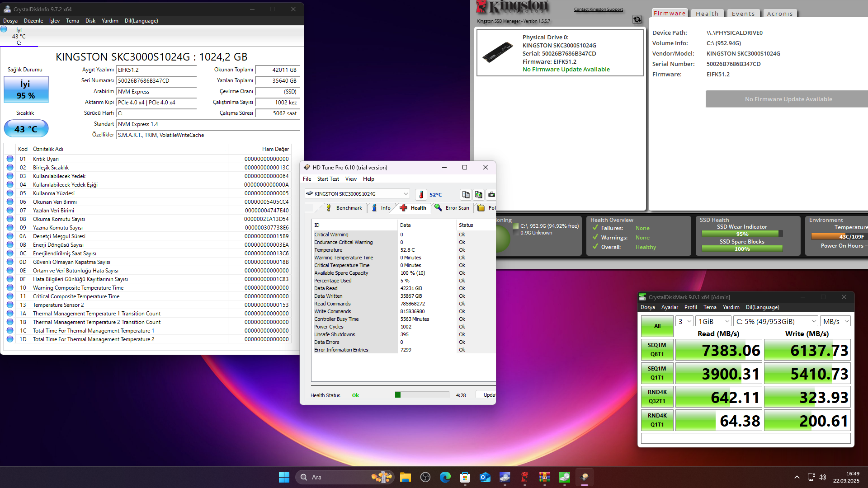Launch Microsoft Edge from the taskbar
This screenshot has height=488, width=868.
(x=445, y=477)
